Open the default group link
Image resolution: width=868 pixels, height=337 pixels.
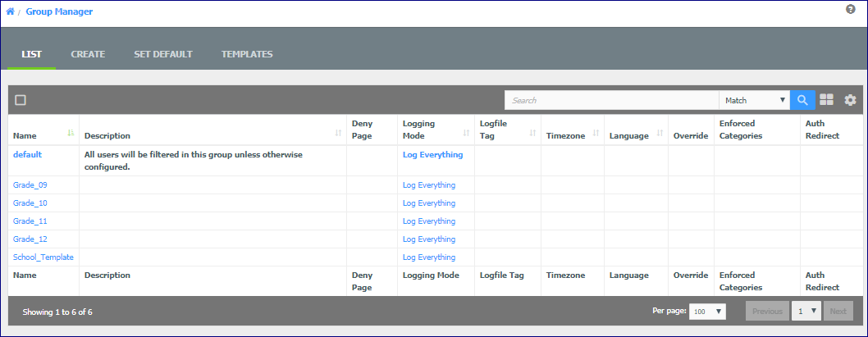tap(28, 155)
